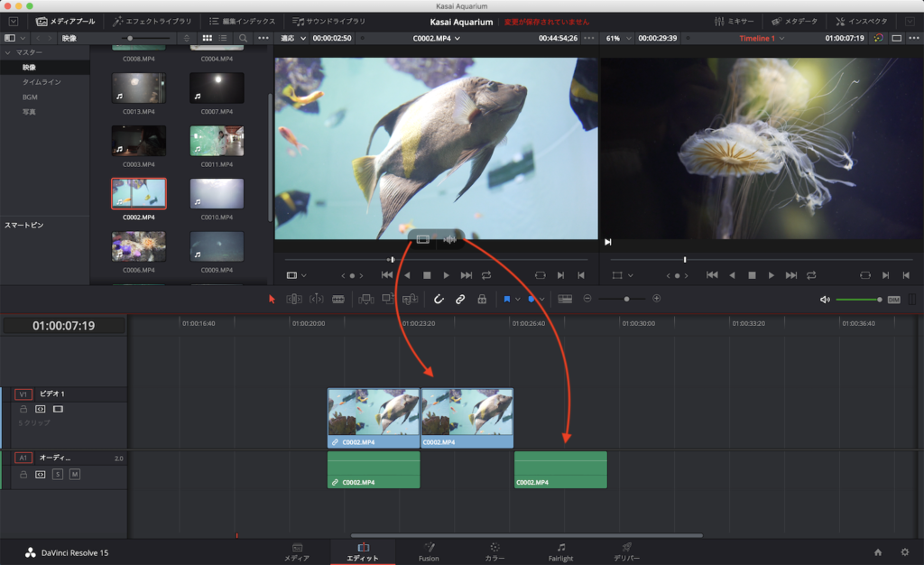This screenshot has width=924, height=565.
Task: Open the blue flag color dropdown
Action: coord(518,299)
